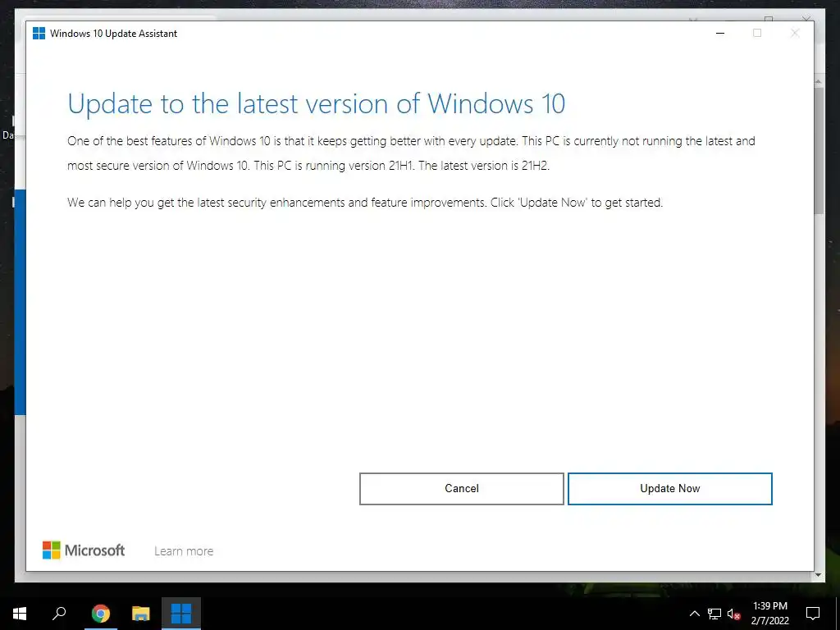Open the Learn more link
Viewport: 840px width, 630px height.
point(184,550)
